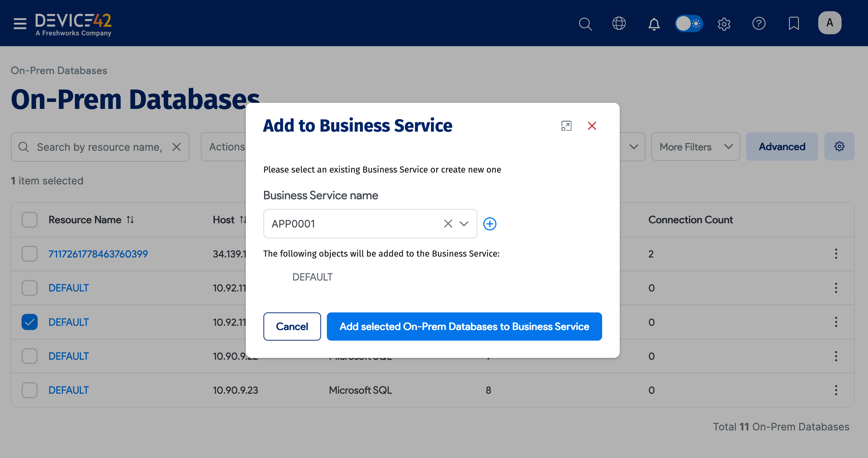The width and height of the screenshot is (868, 458).
Task: Create a new Business Service with the plus icon
Action: 490,224
